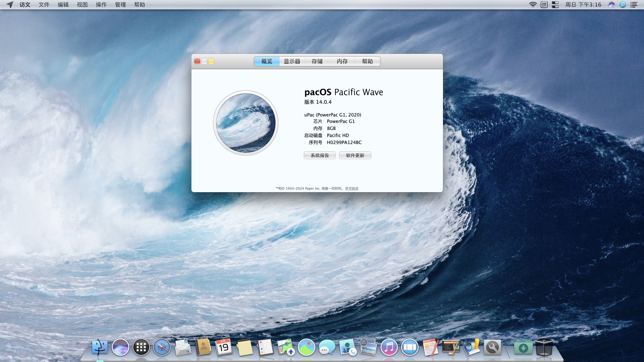Image resolution: width=644 pixels, height=362 pixels.
Task: Open System Preferences wrench icon
Action: (x=492, y=347)
